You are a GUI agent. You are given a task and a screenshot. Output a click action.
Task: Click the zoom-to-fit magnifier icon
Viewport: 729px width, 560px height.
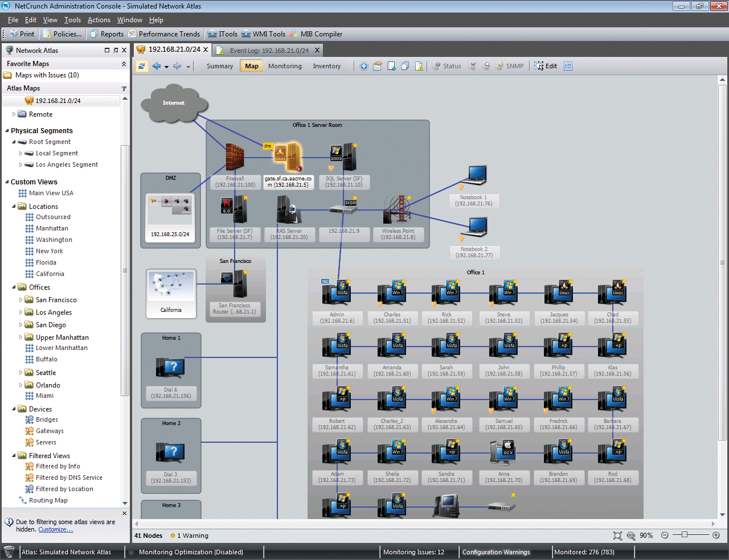click(617, 536)
